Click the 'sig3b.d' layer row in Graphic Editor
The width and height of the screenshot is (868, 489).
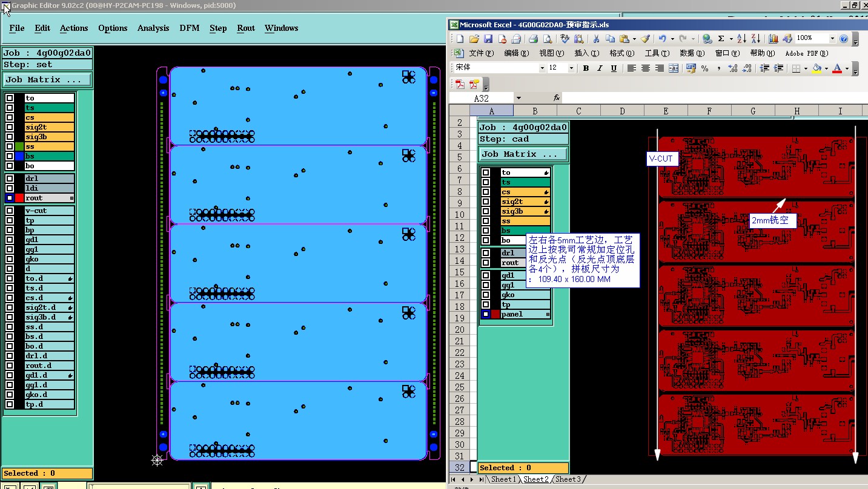[49, 317]
